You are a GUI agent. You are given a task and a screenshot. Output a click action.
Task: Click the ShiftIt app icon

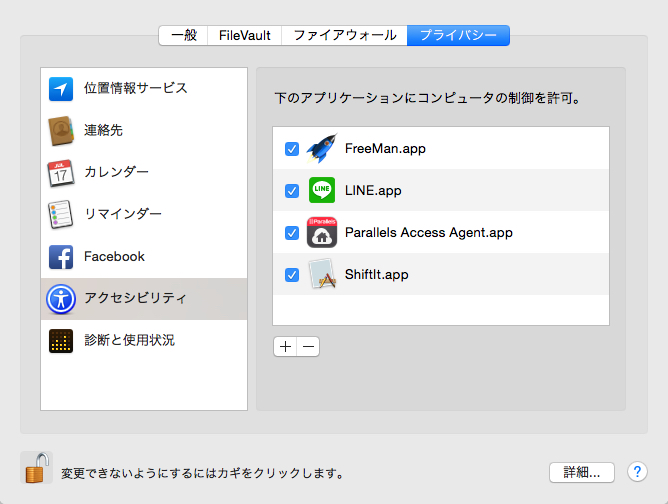pyautogui.click(x=322, y=274)
